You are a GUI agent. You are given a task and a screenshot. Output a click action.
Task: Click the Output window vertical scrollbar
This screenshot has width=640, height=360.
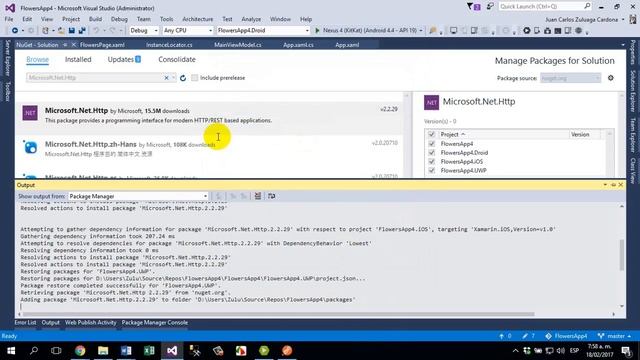(622, 256)
